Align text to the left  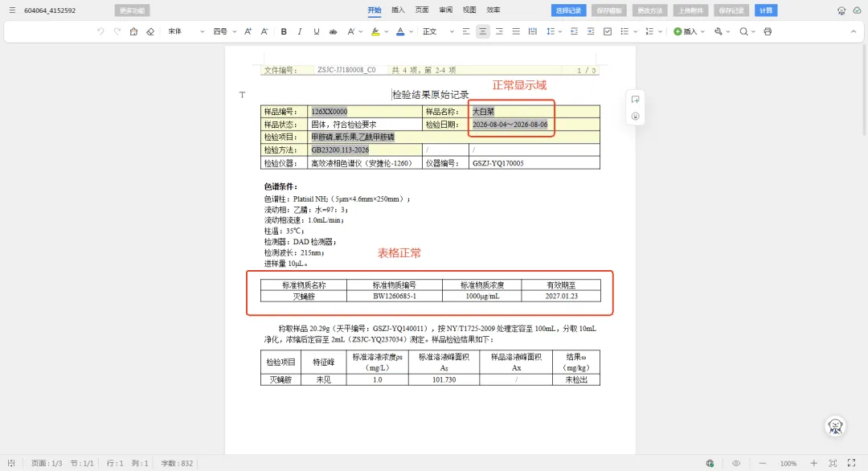(x=466, y=31)
